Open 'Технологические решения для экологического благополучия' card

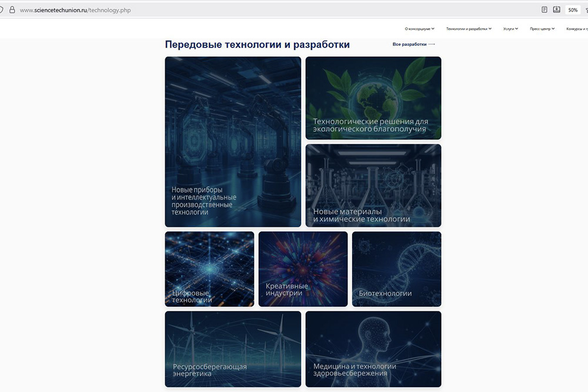(x=373, y=98)
